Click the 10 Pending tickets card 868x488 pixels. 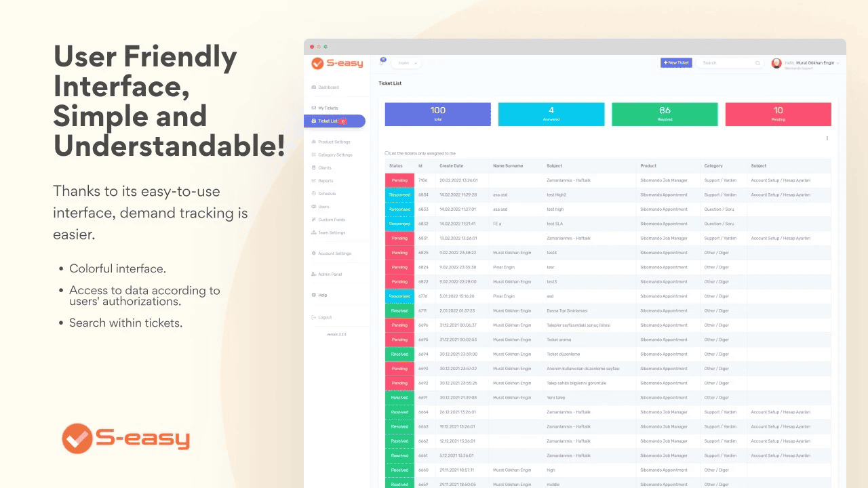click(x=778, y=115)
